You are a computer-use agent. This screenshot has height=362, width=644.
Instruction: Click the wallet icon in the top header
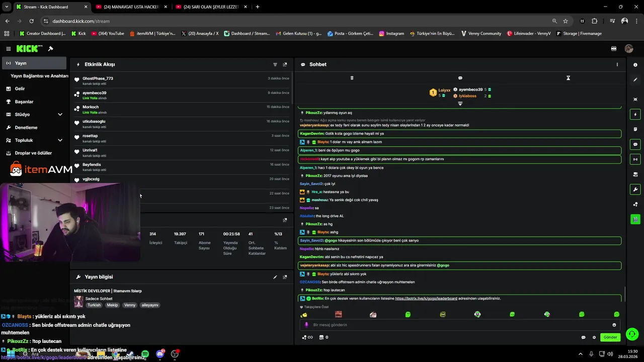[x=614, y=49]
